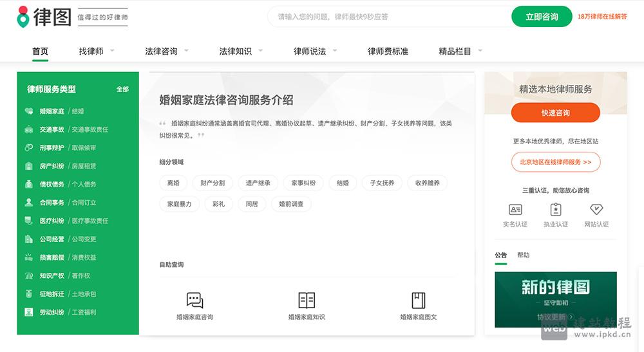Open the 法律知识 nav item

coord(235,51)
